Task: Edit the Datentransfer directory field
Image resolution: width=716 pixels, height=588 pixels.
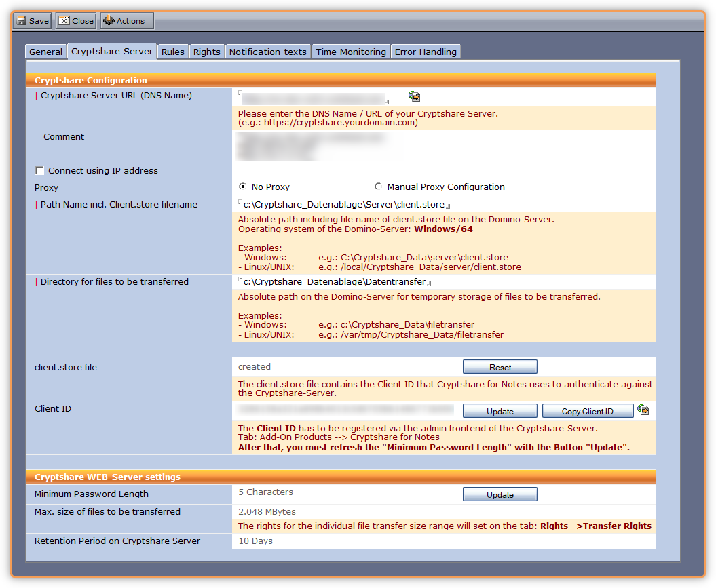Action: coord(335,282)
